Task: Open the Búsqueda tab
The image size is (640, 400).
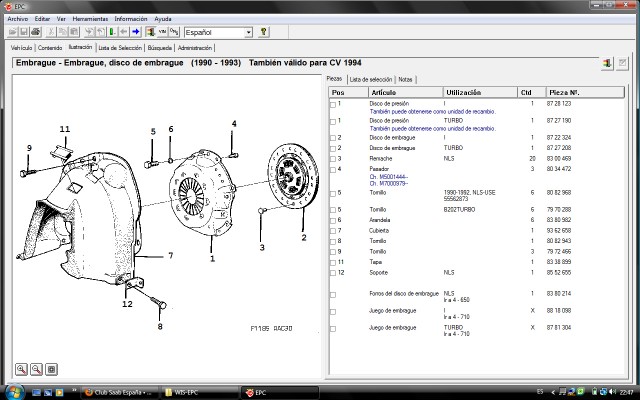Action: tap(160, 48)
